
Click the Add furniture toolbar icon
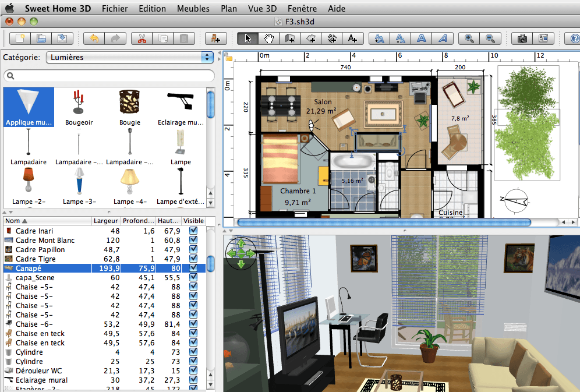coord(216,38)
